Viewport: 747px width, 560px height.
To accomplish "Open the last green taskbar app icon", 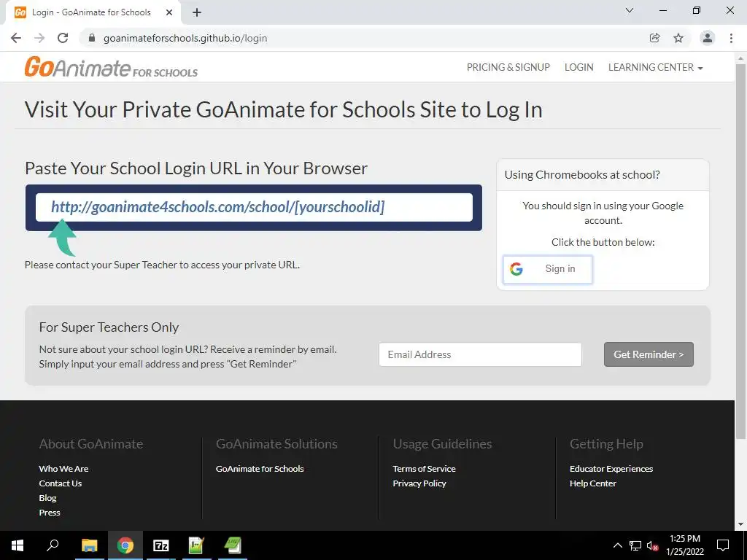I will coord(233,545).
